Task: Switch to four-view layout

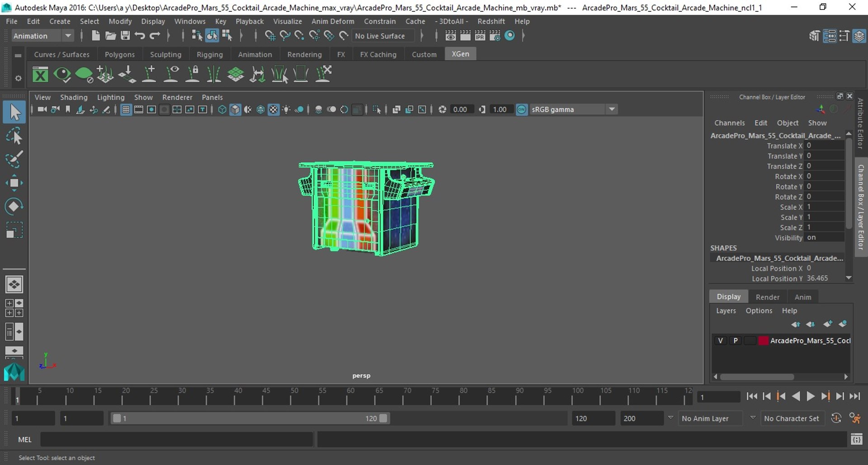Action: pos(14,308)
